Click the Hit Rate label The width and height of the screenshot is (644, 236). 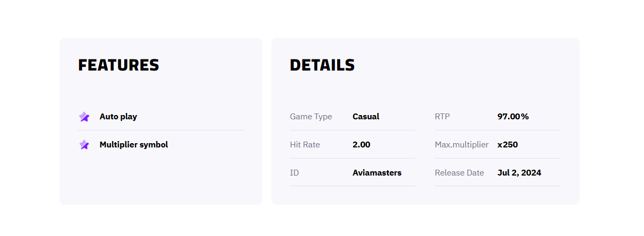(x=305, y=144)
